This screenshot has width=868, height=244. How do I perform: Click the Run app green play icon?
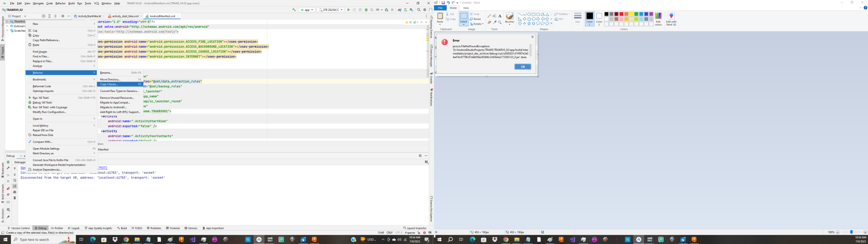pyautogui.click(x=349, y=10)
